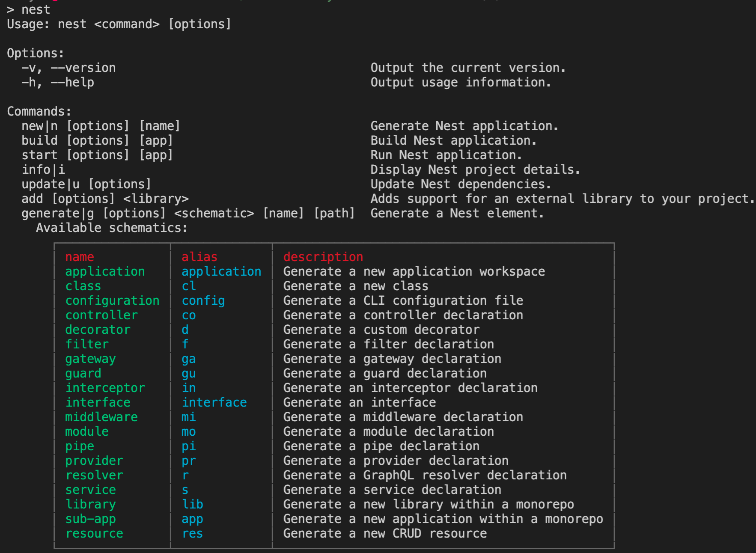Click 'Generate Nest application.' description

point(464,126)
